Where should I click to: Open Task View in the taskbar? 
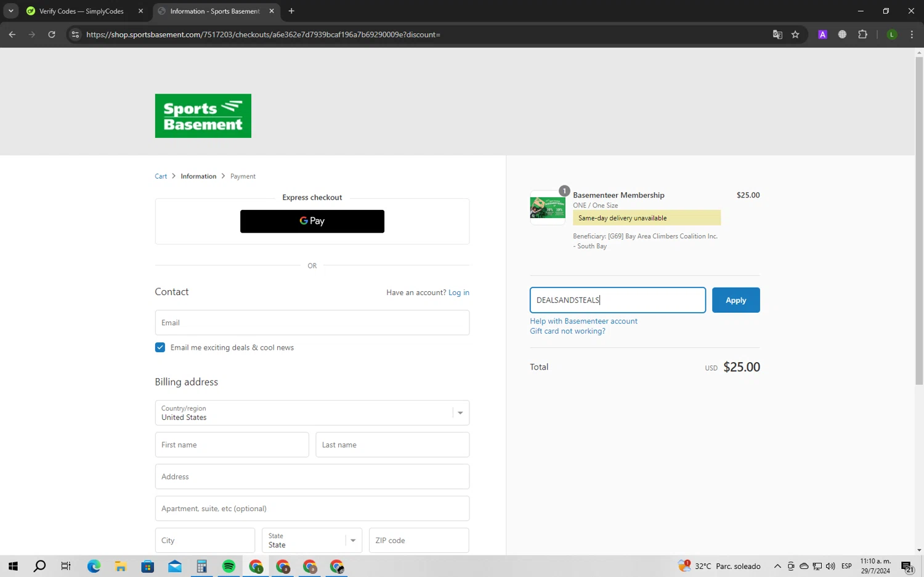[66, 566]
